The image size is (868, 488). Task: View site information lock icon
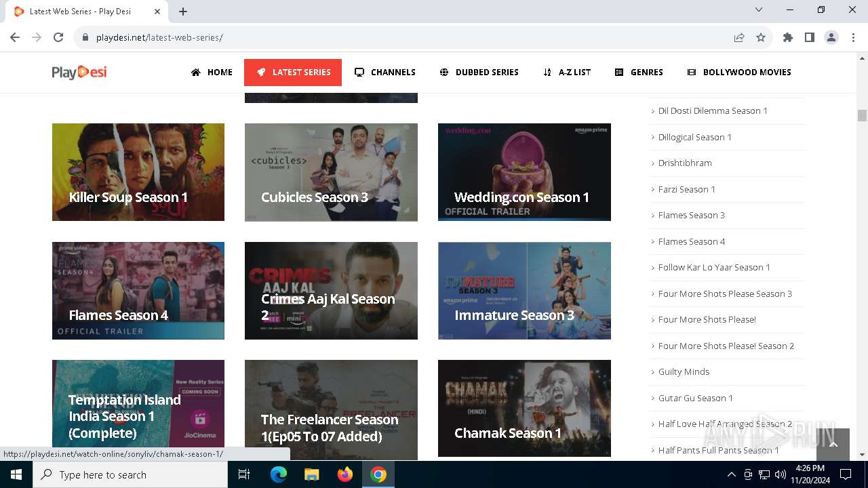[x=85, y=37]
